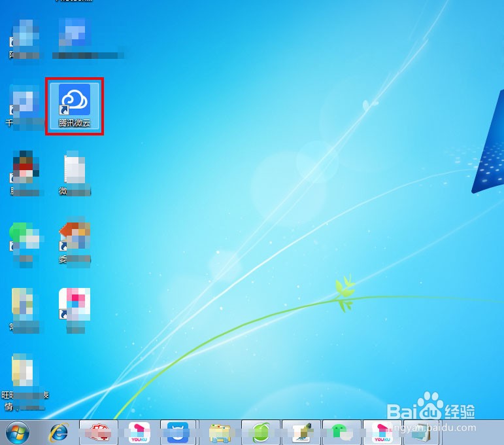Image resolution: width=504 pixels, height=445 pixels.
Task: Select the folder beginning with 旺
Action: (24, 382)
